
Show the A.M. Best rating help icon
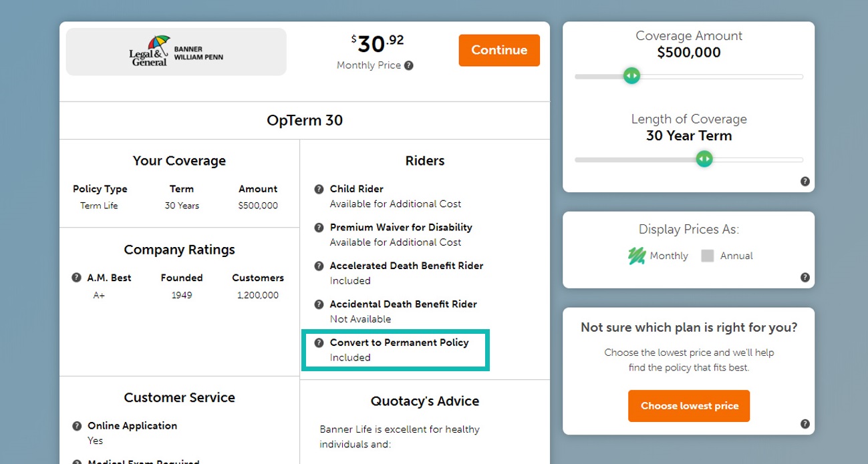pos(76,278)
